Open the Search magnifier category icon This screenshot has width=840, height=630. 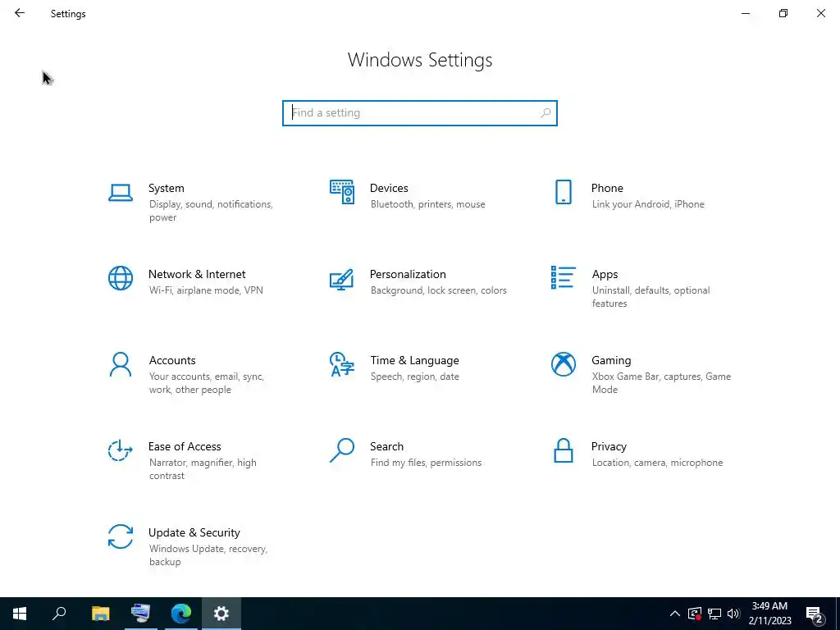click(x=342, y=450)
